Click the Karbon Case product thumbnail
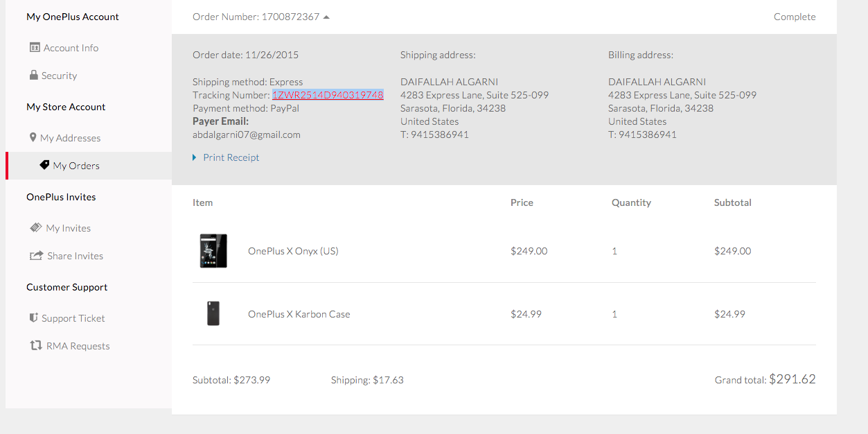Screen dimensions: 868x434 point(213,313)
